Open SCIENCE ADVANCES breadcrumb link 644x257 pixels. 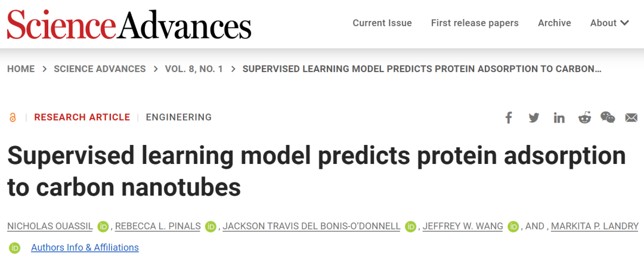click(x=100, y=69)
